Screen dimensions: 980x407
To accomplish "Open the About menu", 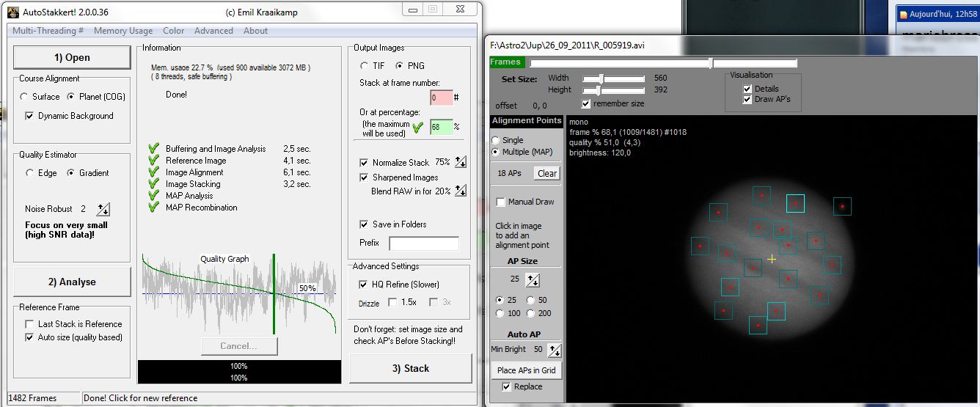I will click(x=256, y=31).
